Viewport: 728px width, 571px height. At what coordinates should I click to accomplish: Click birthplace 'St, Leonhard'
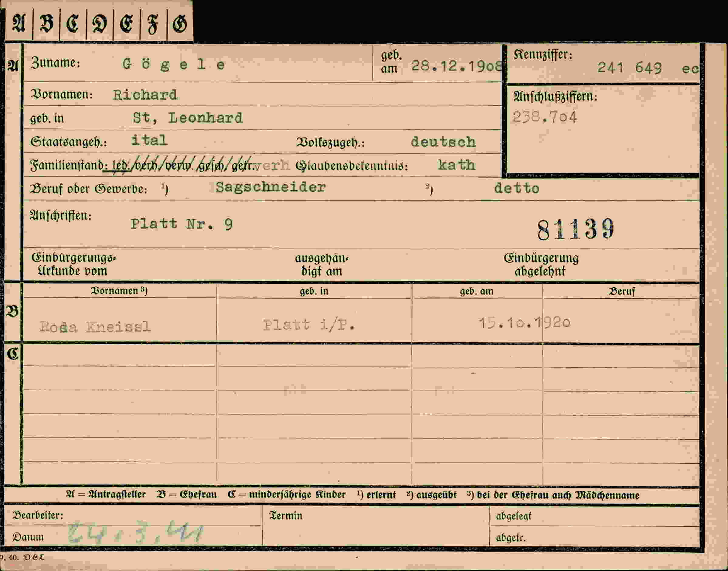click(187, 118)
